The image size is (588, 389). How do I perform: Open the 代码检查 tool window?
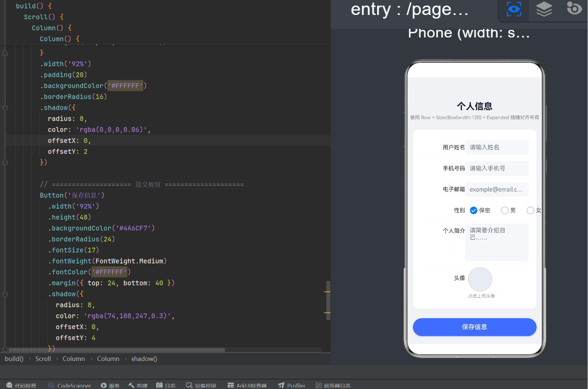[22, 385]
